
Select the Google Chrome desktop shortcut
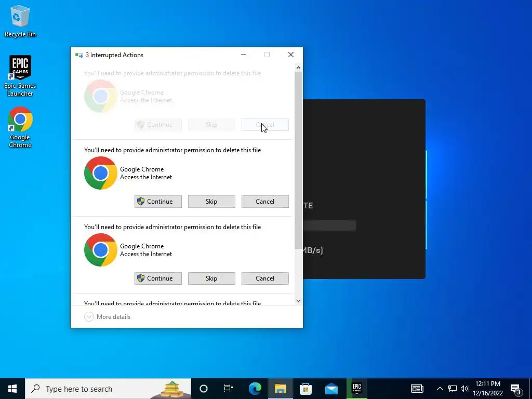tap(20, 128)
